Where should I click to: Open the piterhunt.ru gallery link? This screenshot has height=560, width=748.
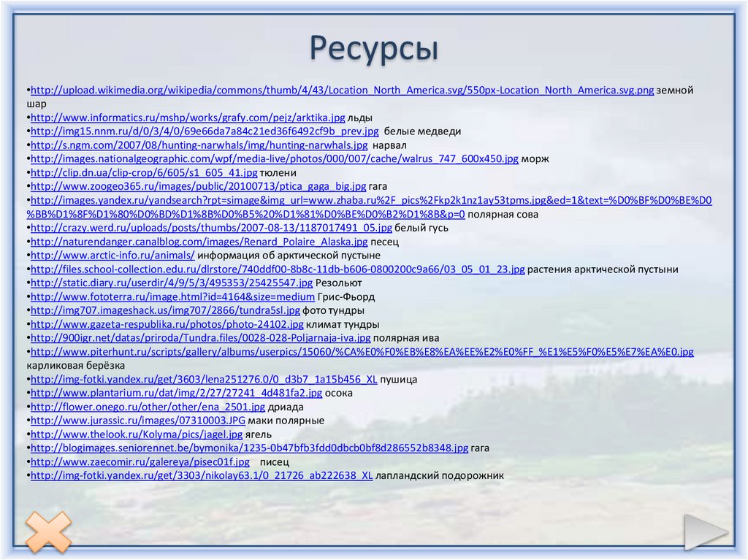coord(362,352)
